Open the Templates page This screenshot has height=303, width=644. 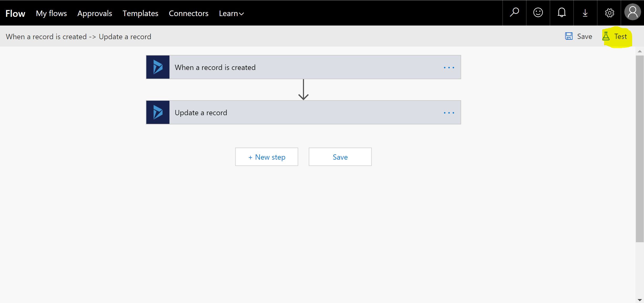[140, 13]
